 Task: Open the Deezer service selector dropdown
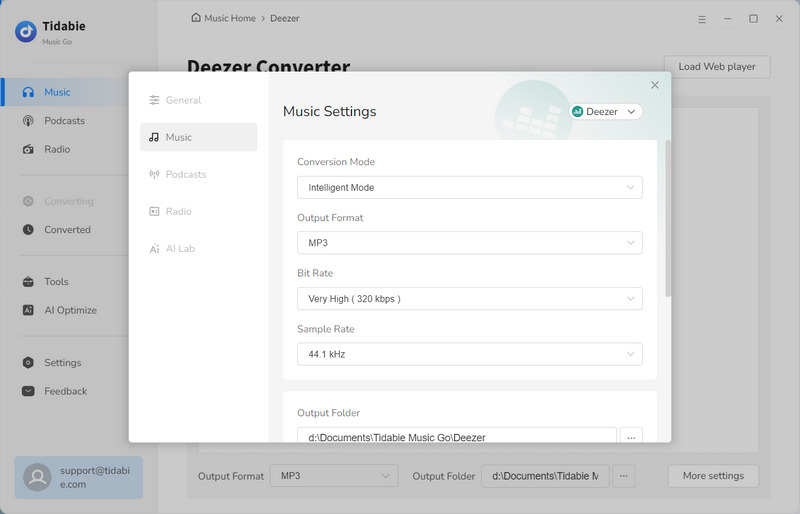(x=606, y=112)
